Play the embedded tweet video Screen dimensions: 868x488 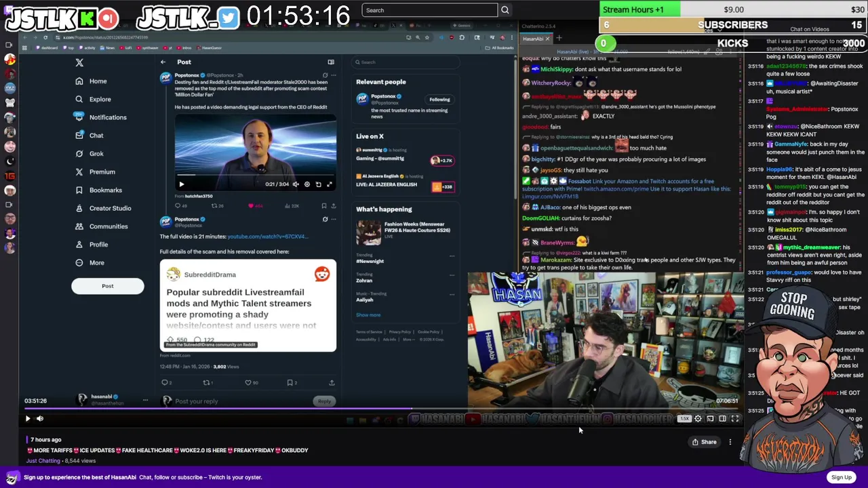tap(181, 184)
